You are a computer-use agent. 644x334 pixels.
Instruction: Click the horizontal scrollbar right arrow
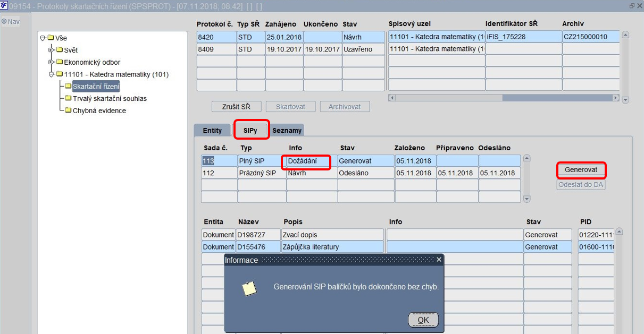(616, 98)
